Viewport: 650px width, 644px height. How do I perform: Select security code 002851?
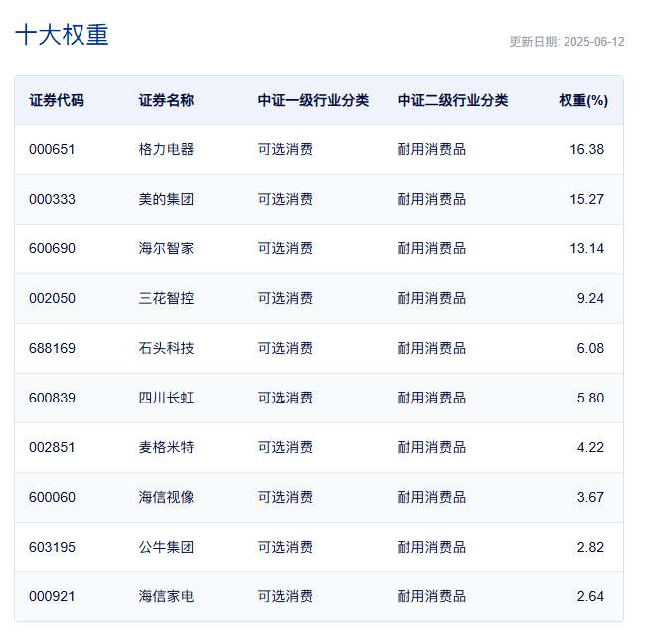[52, 447]
